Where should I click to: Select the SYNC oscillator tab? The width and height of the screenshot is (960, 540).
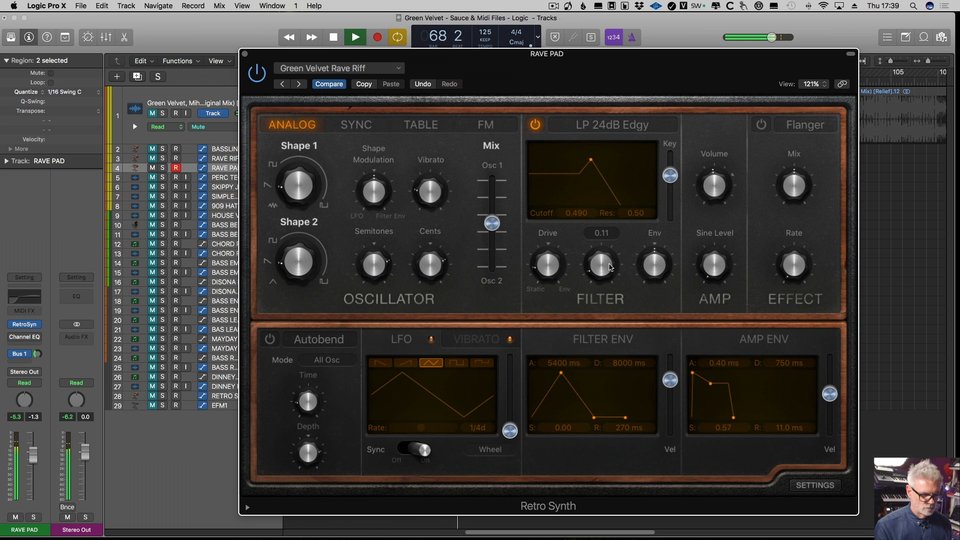tap(356, 124)
